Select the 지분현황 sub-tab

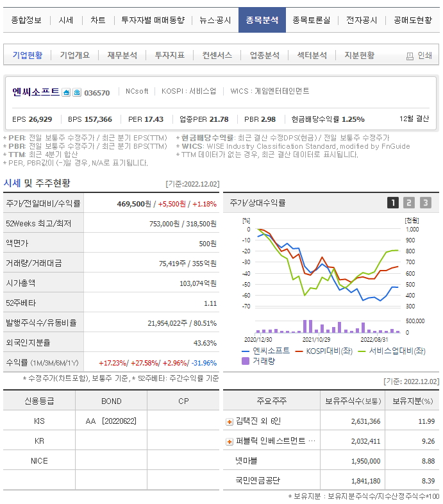[360, 55]
